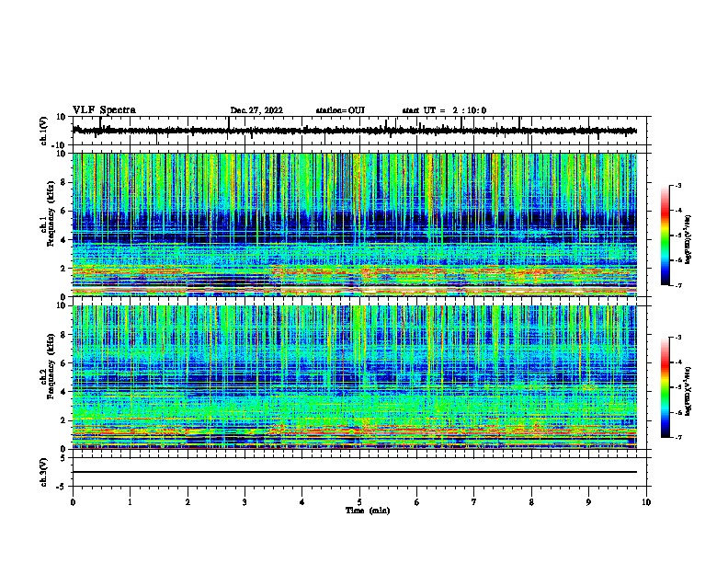
Task: Click the ch.1 voltage waveform trace
Action: [354, 131]
